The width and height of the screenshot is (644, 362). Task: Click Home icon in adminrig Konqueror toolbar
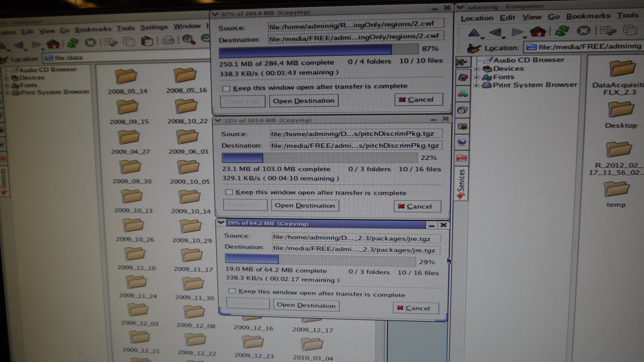(x=538, y=32)
